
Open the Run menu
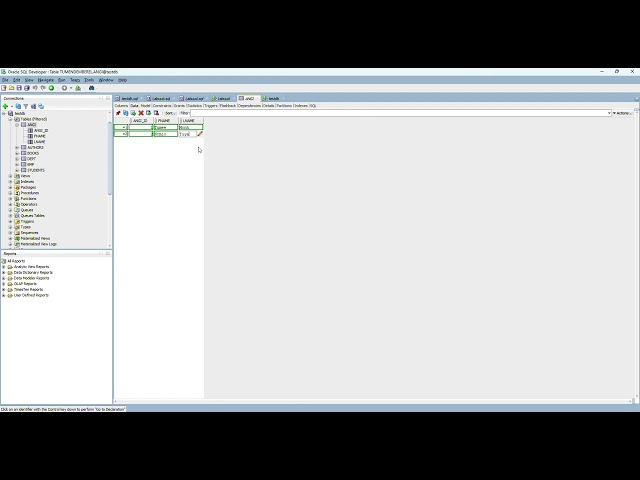pos(62,80)
